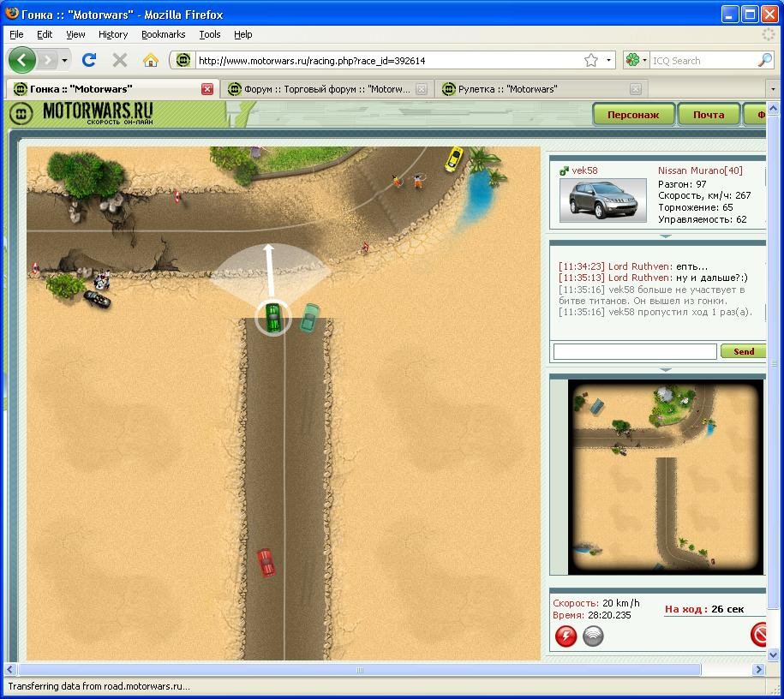Viewport: 784px width, 699px height.
Task: Reload the page with the refresh icon
Action: click(89, 61)
